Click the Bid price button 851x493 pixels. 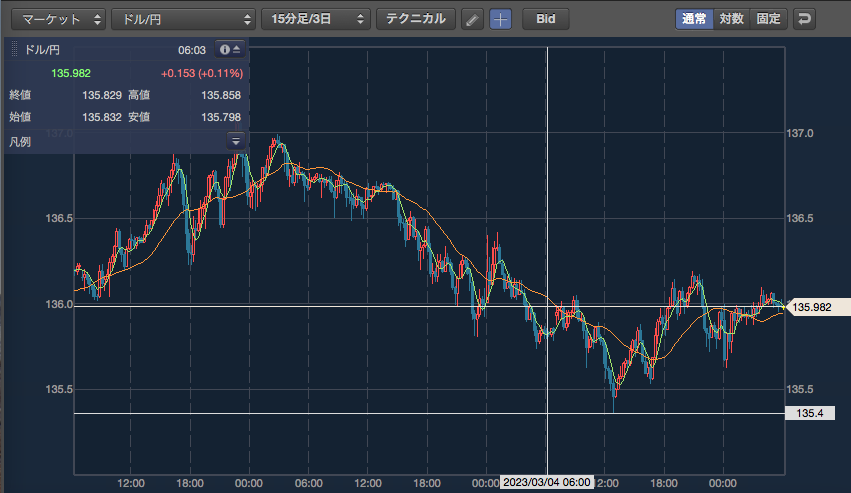(545, 19)
